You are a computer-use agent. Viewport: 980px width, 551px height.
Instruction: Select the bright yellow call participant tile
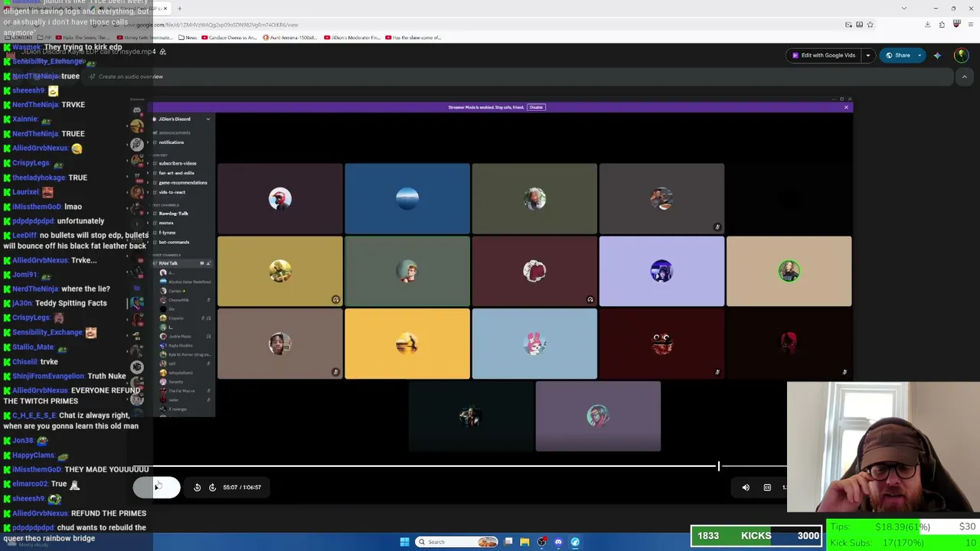click(x=407, y=344)
